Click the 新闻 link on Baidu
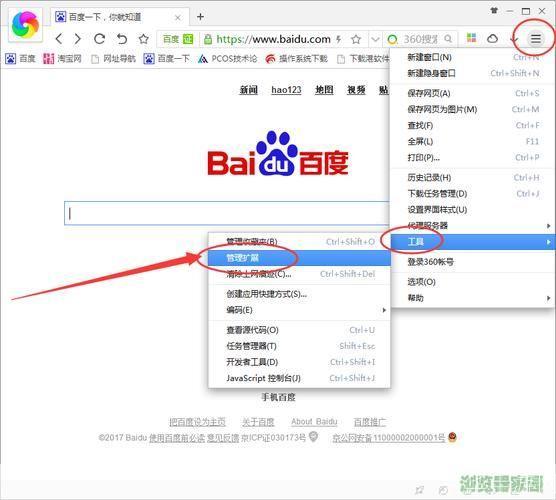This screenshot has height=500, width=556. click(249, 90)
